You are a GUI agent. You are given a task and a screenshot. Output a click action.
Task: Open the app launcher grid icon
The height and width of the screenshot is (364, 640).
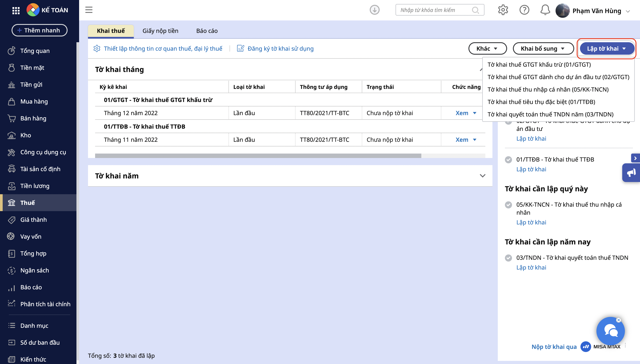point(16,10)
